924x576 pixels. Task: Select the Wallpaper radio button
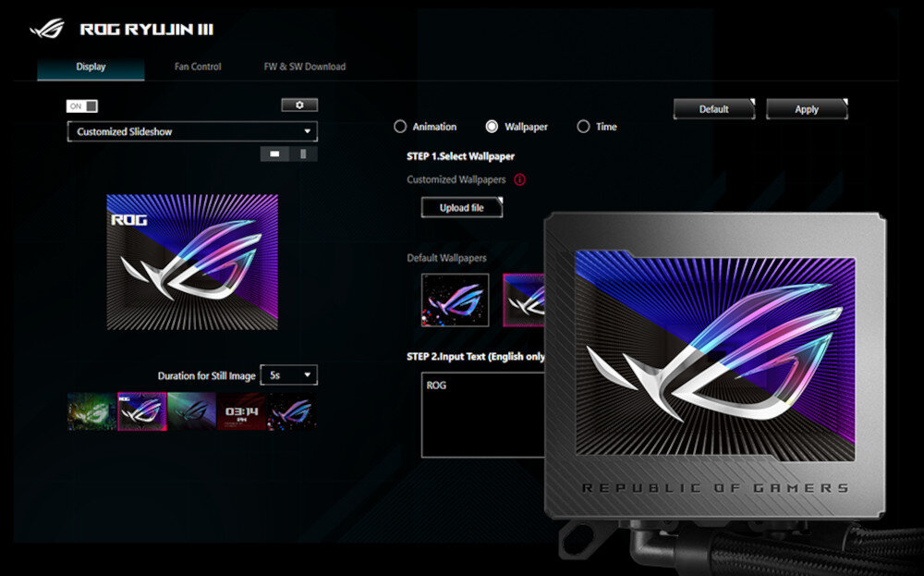pyautogui.click(x=492, y=127)
